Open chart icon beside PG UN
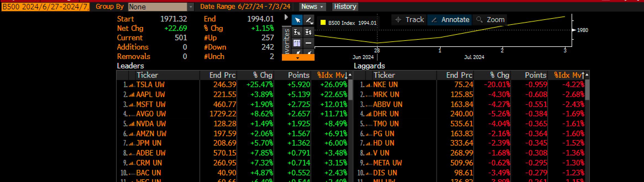The image size is (644, 182). point(369,134)
